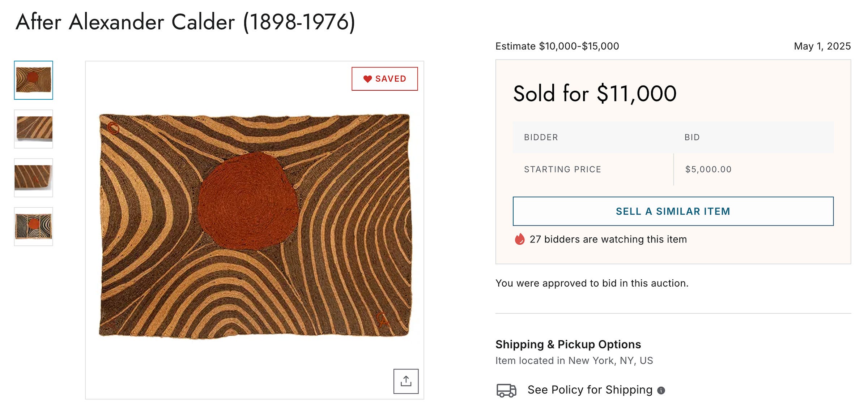Click the Sold for $11,000 text
868x417 pixels.
[x=595, y=94]
